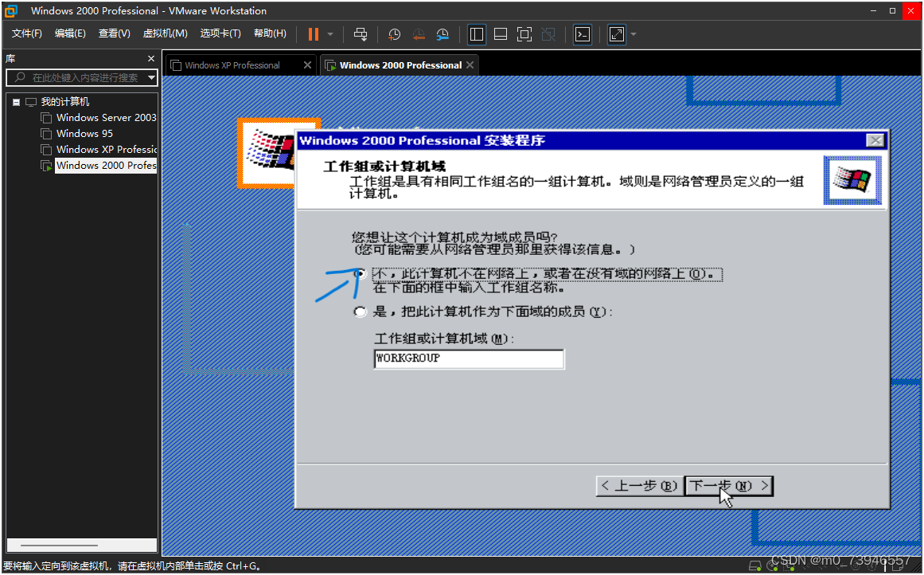
Task: Select Windows 2000 Professional in the library tree
Action: pos(106,165)
